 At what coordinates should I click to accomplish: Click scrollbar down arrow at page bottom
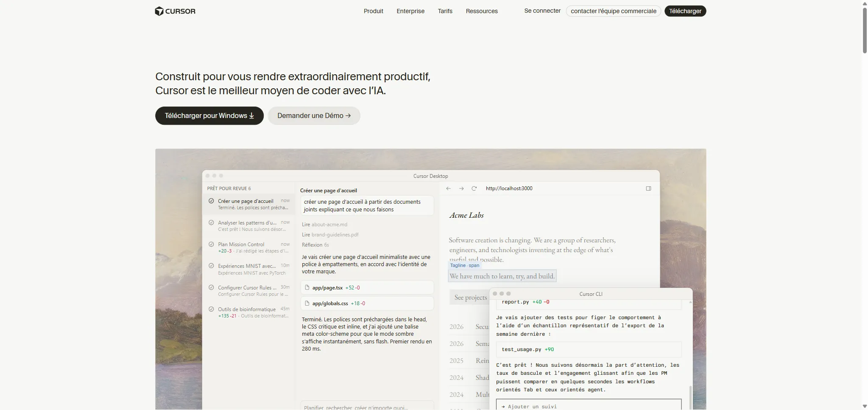(x=865, y=407)
